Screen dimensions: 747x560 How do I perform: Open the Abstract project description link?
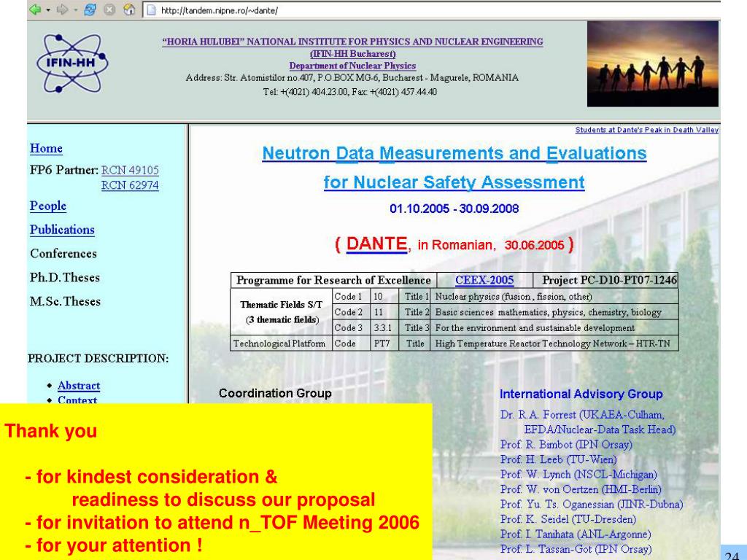click(x=79, y=386)
